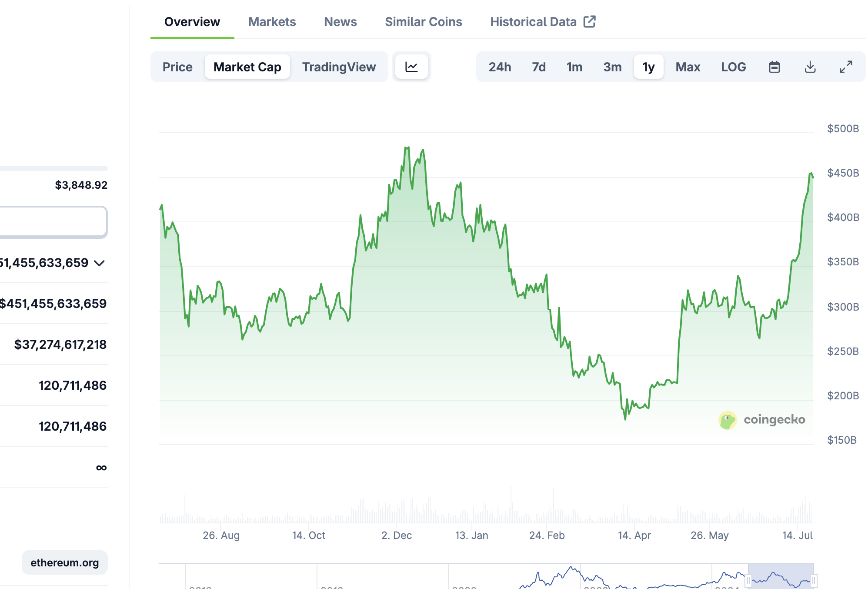Open the calendar date range picker
Image resolution: width=868 pixels, height=589 pixels.
click(x=775, y=67)
